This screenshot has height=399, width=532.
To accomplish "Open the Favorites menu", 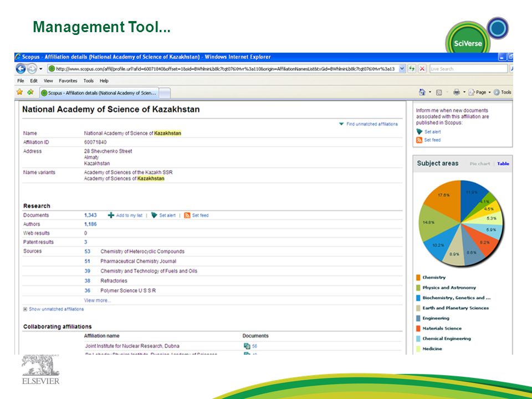I will 68,81.
